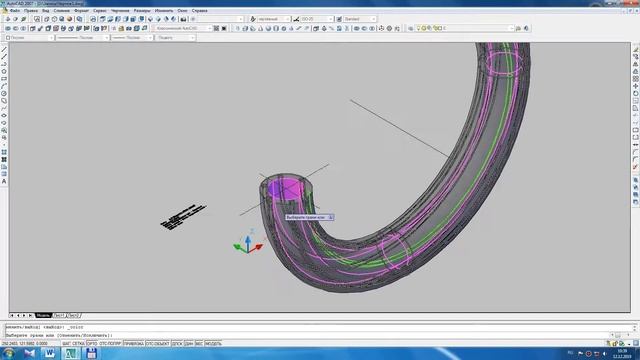This screenshot has height=360, width=640.
Task: Open the Вид menu
Action: pos(46,11)
